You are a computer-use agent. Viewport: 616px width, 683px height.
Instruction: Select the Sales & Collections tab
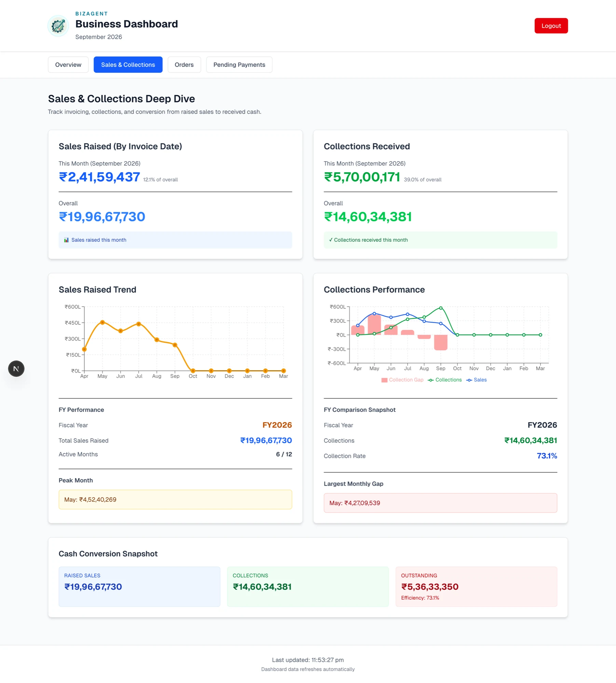click(x=128, y=65)
